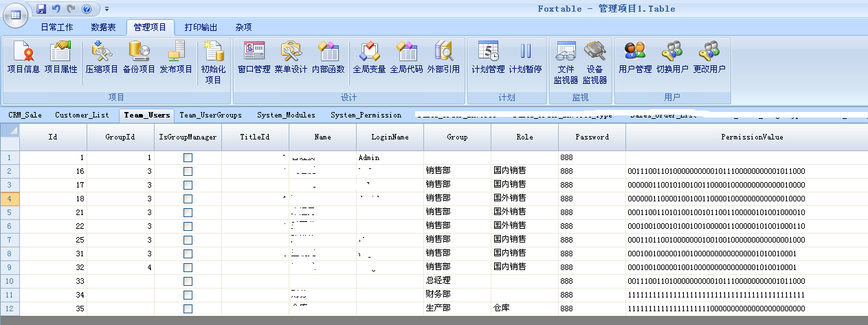868x325 pixels.
Task: Click the 生产部 Group cell
Action: [457, 309]
